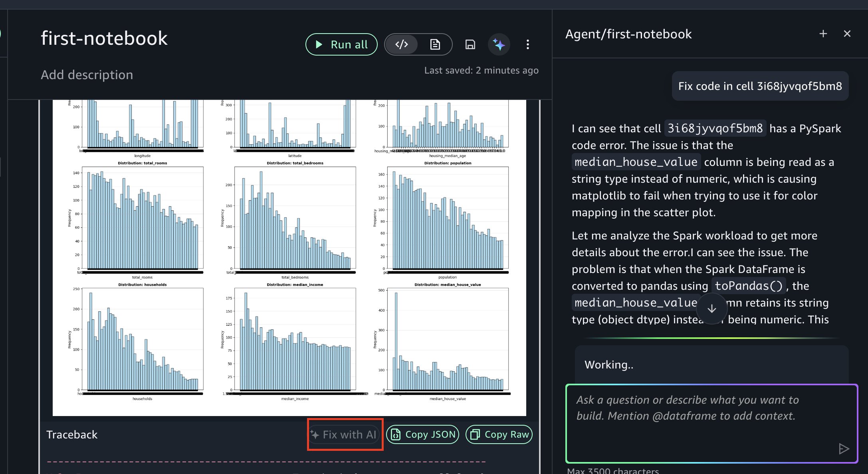The width and height of the screenshot is (868, 474).
Task: Save the notebook with the disk icon
Action: pos(470,44)
